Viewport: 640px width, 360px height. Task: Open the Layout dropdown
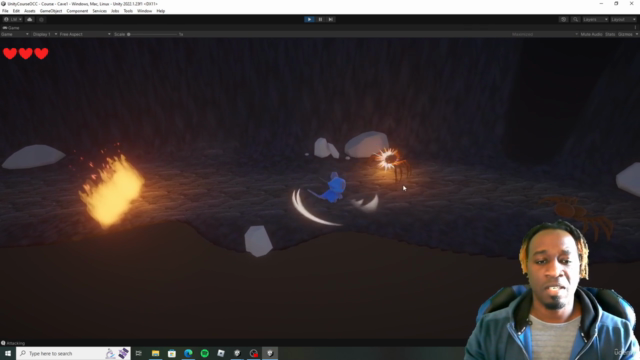point(623,19)
